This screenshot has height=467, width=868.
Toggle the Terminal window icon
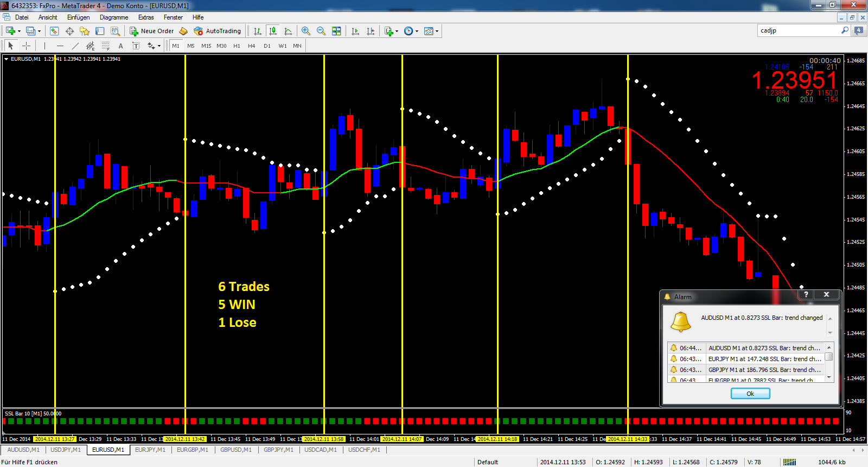click(x=100, y=31)
